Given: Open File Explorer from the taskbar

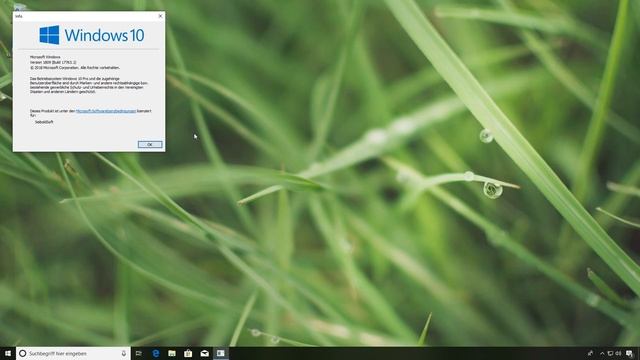Looking at the screenshot, I should 172,353.
